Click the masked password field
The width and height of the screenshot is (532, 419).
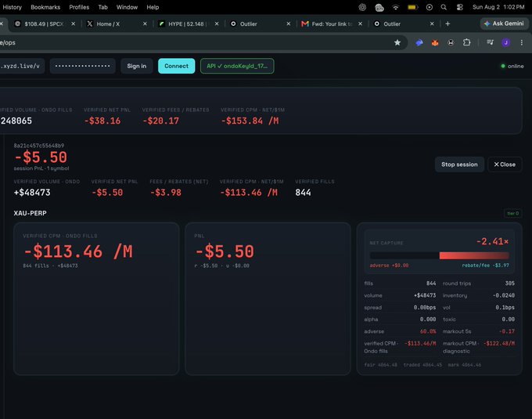click(82, 66)
